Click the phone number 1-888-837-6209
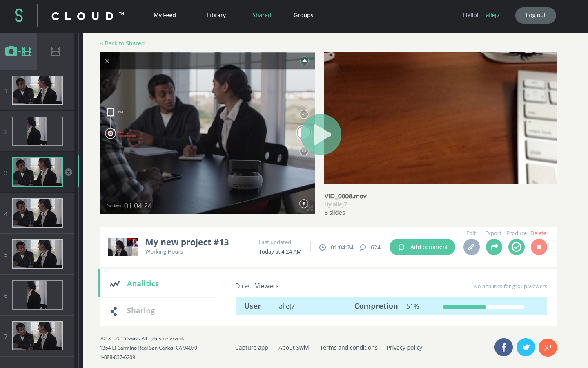588x368 pixels. click(x=117, y=357)
